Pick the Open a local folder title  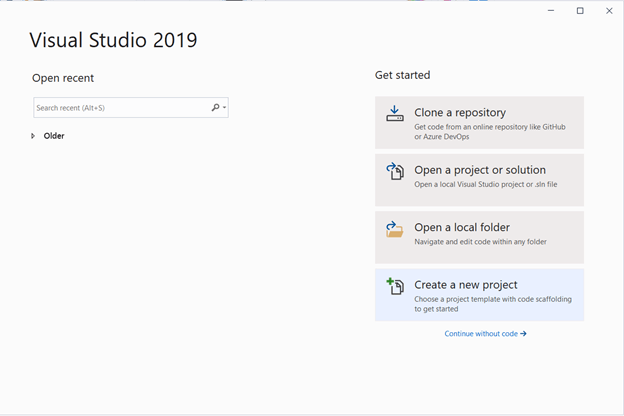[x=462, y=227]
